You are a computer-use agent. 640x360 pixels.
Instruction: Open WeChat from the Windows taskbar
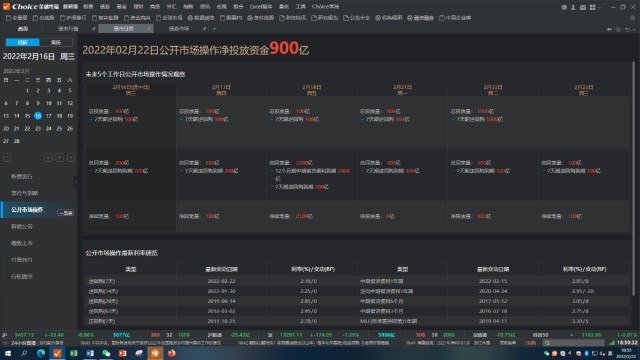tap(106, 353)
